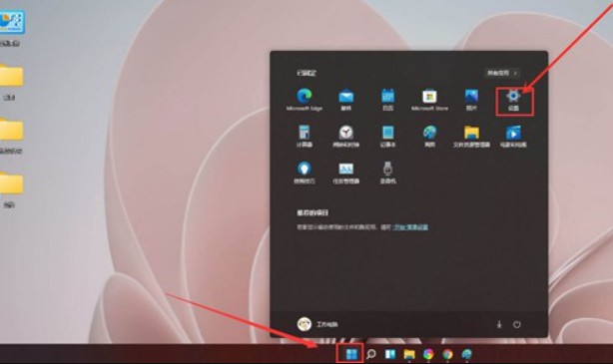Image resolution: width=613 pixels, height=364 pixels.
Task: Launch the Movies & TV app
Action: 513,137
